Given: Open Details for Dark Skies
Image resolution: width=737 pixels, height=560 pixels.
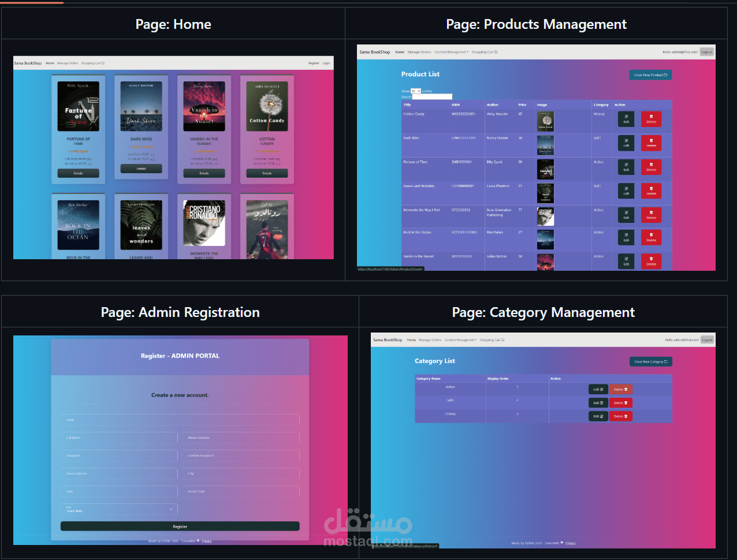Looking at the screenshot, I should coord(142,169).
